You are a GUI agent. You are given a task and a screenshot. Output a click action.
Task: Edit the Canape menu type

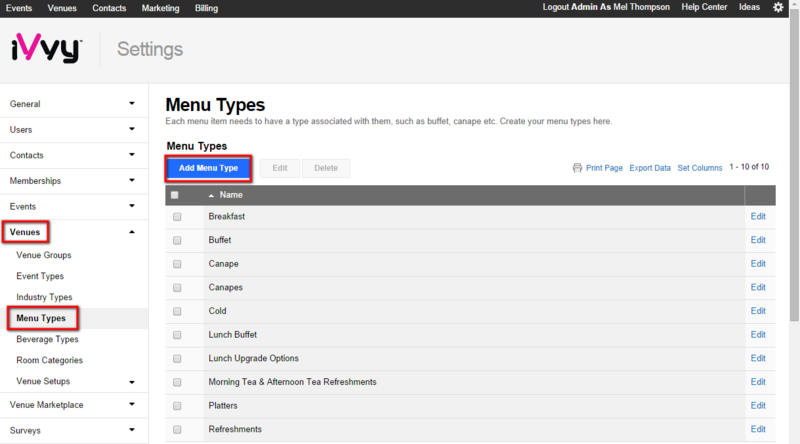click(758, 264)
